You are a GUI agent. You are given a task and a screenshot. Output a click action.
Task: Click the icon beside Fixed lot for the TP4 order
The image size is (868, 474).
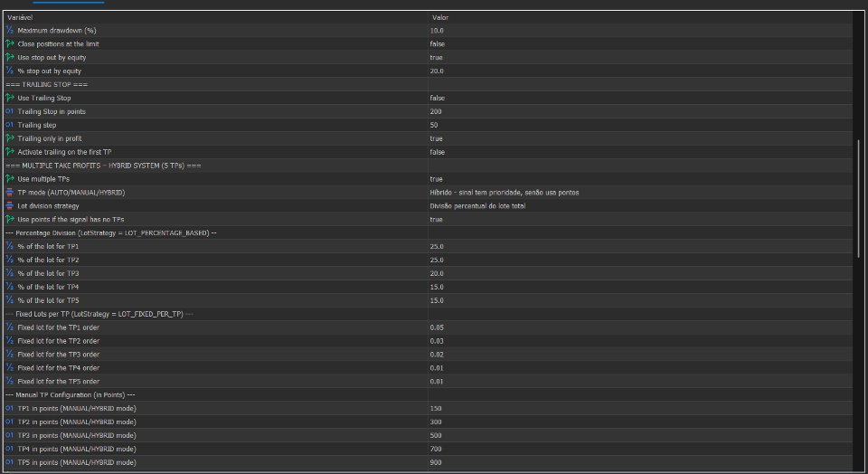point(9,367)
